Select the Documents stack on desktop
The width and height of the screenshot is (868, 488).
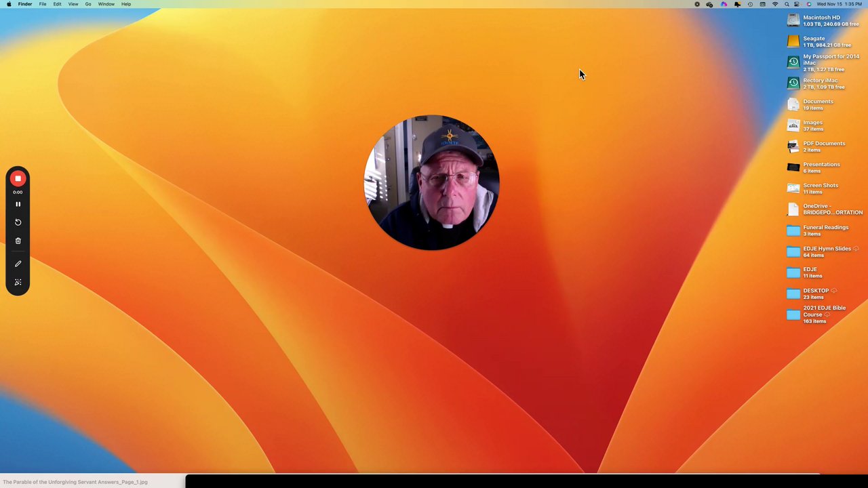click(x=793, y=104)
